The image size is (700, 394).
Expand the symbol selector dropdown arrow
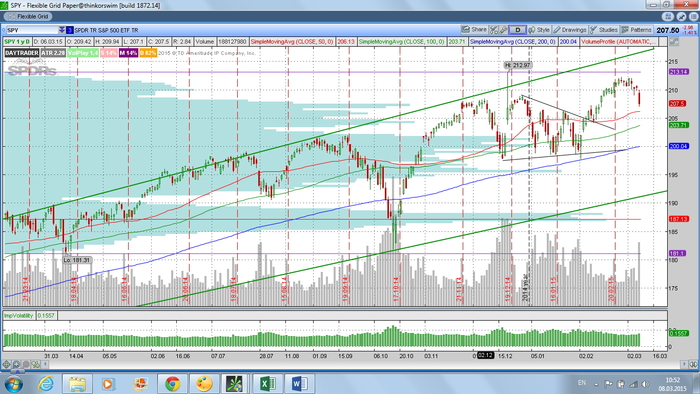pyautogui.click(x=62, y=30)
